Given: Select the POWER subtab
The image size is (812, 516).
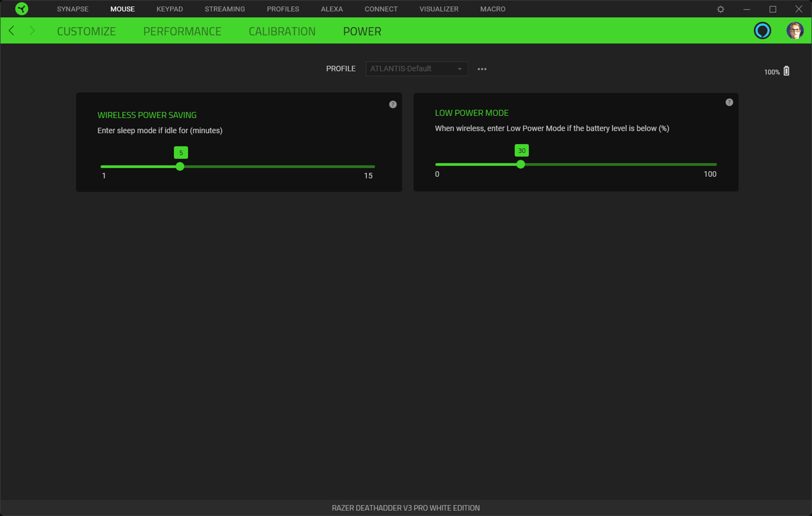Looking at the screenshot, I should point(362,31).
